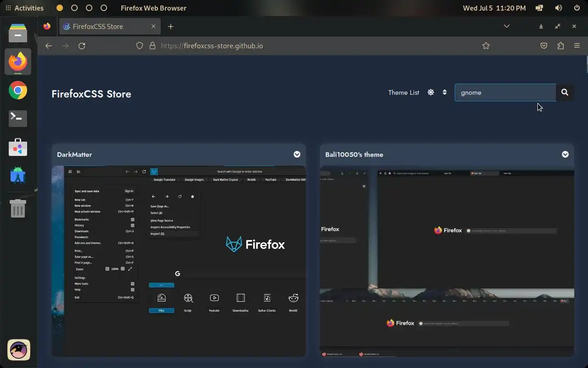Go back with the browser back arrow

click(x=49, y=46)
